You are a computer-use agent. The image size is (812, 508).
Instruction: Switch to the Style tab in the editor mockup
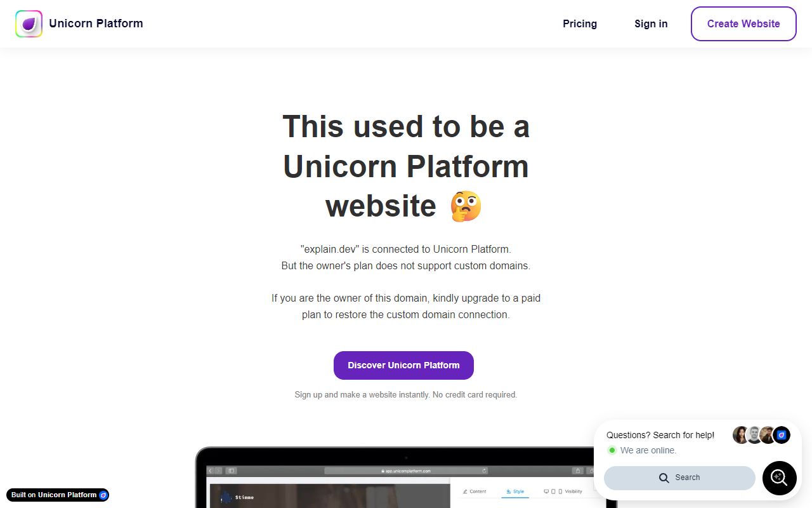point(516,491)
